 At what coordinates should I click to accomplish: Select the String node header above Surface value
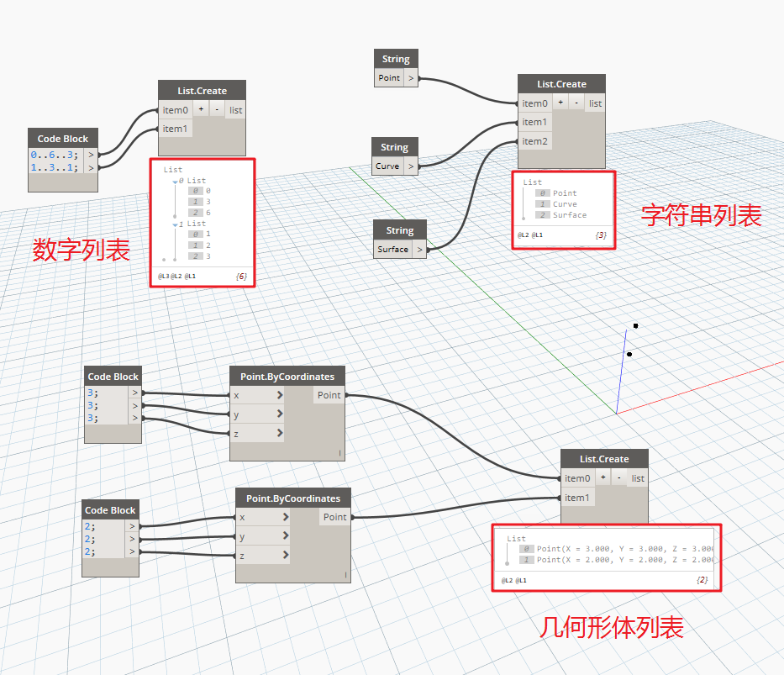pyautogui.click(x=400, y=230)
